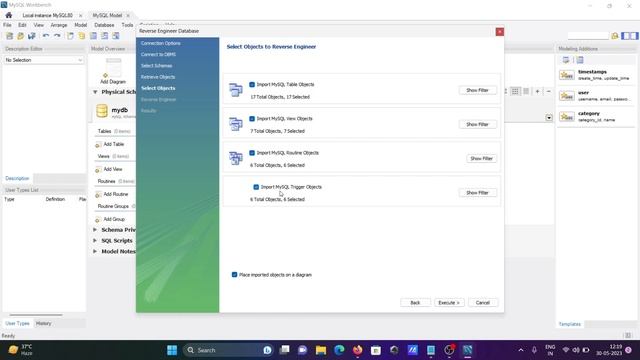
Task: Uncheck Import MySQL Routine Objects
Action: click(252, 153)
